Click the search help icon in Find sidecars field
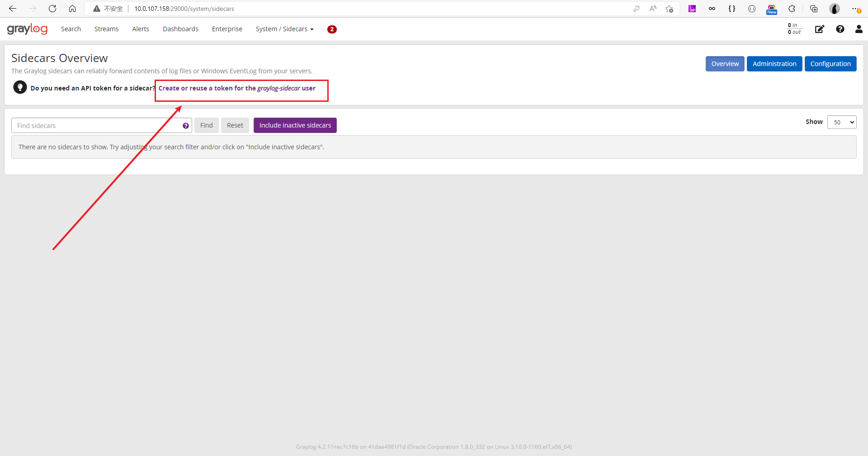The image size is (868, 456). (x=186, y=126)
